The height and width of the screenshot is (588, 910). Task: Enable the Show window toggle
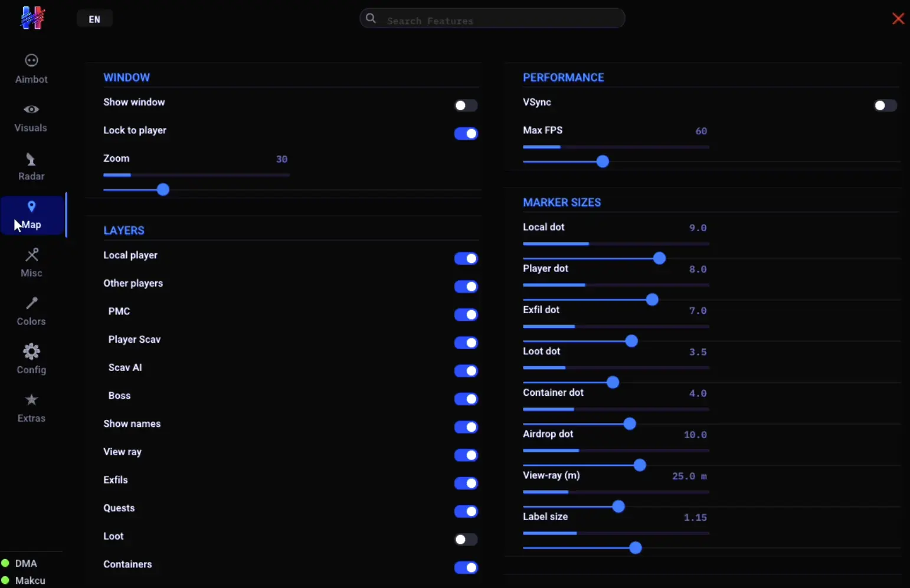[x=466, y=106]
